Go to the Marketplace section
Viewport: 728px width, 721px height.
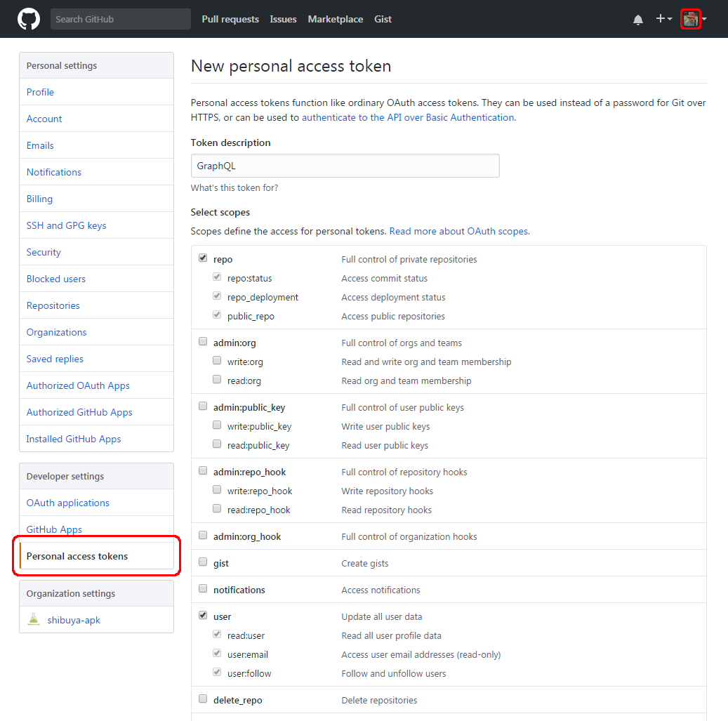(335, 19)
